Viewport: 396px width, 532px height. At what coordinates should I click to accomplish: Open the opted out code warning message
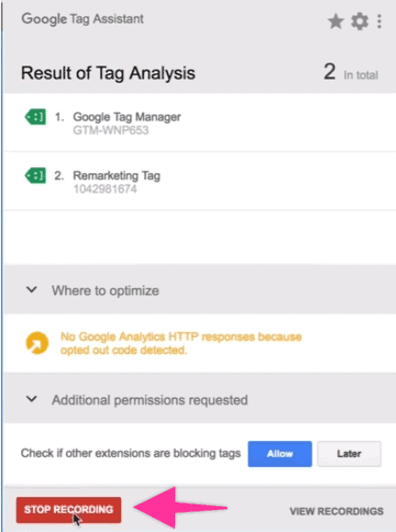pyautogui.click(x=181, y=343)
